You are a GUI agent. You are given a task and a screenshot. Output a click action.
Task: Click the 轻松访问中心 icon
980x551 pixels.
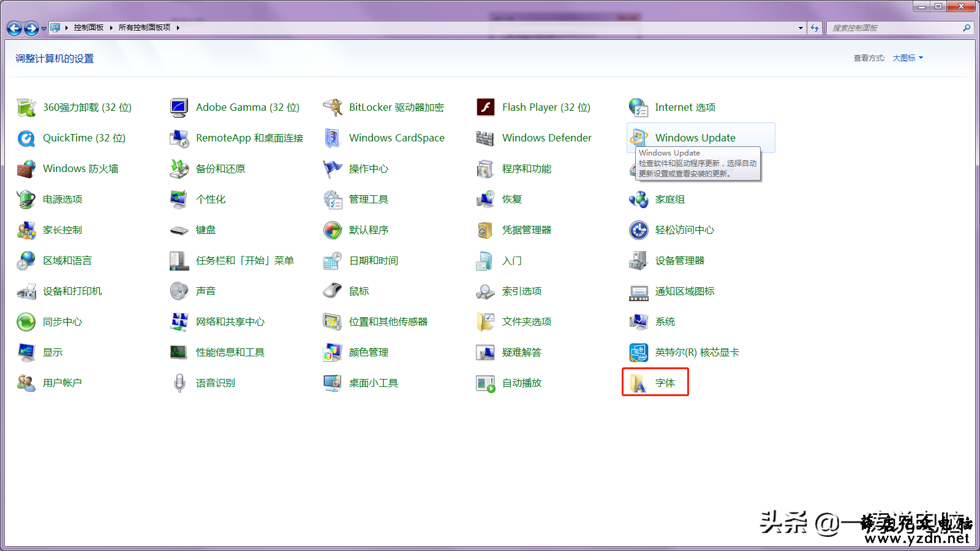(x=639, y=230)
